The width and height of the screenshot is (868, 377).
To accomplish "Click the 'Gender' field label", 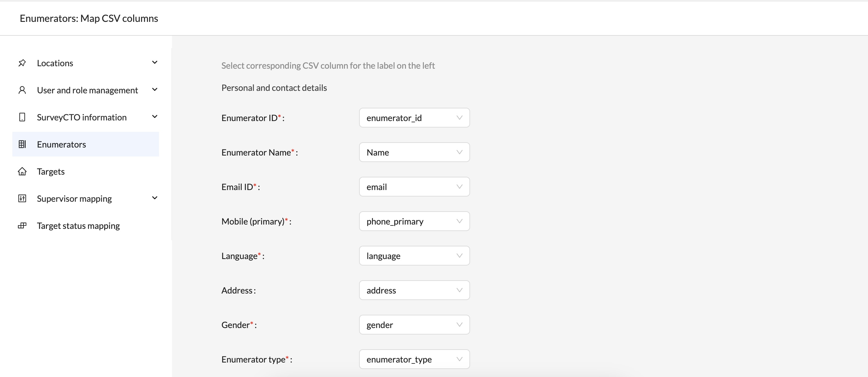I will (x=239, y=325).
